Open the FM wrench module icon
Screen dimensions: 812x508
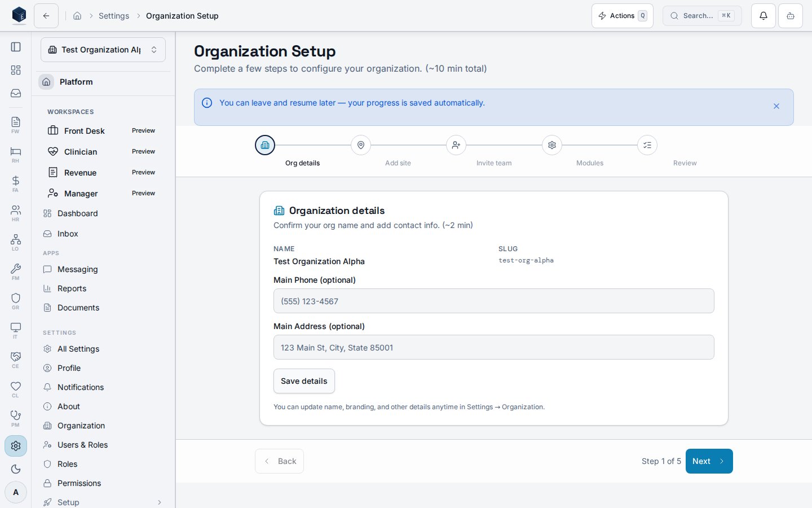[x=16, y=271]
